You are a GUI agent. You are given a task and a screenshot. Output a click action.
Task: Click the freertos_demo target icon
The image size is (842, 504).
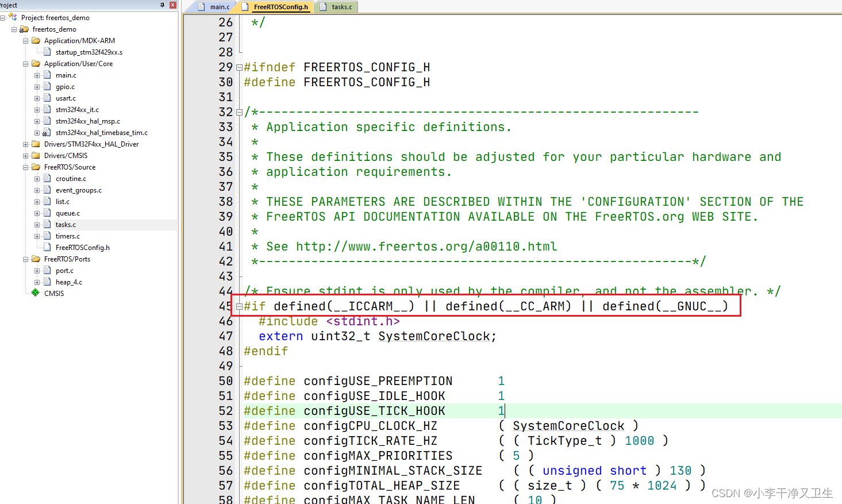[24, 29]
